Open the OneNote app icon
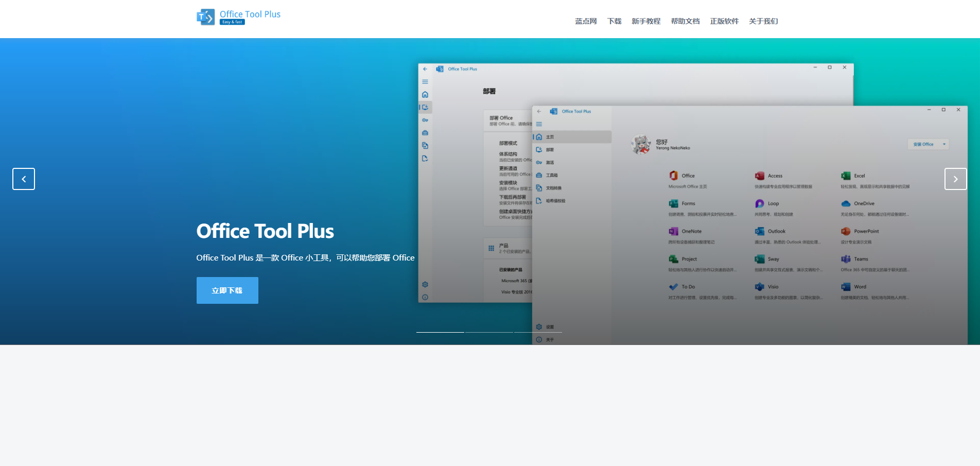This screenshot has height=466, width=980. [673, 231]
